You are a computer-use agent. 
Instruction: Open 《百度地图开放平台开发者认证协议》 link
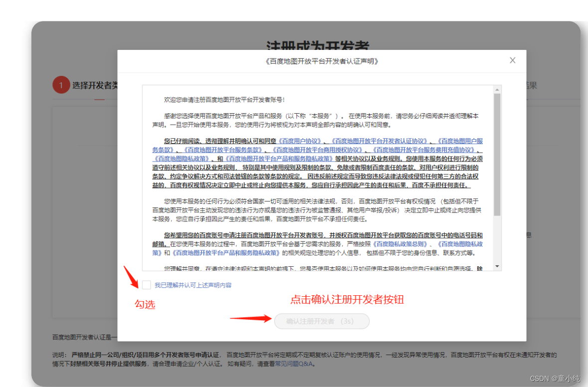pyautogui.click(x=379, y=141)
